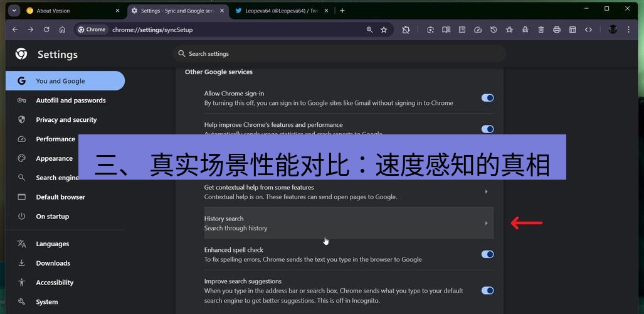Open the History clock icon in toolbar

click(494, 30)
